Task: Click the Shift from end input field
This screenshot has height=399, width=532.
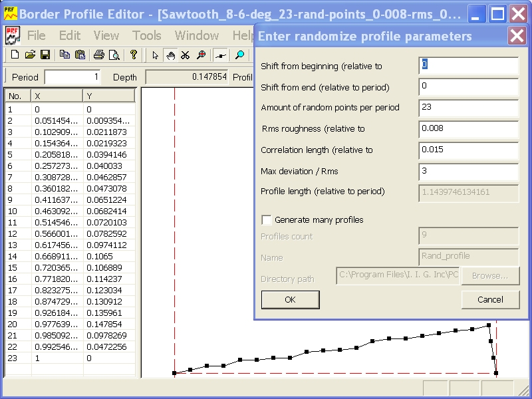Action: tap(469, 87)
